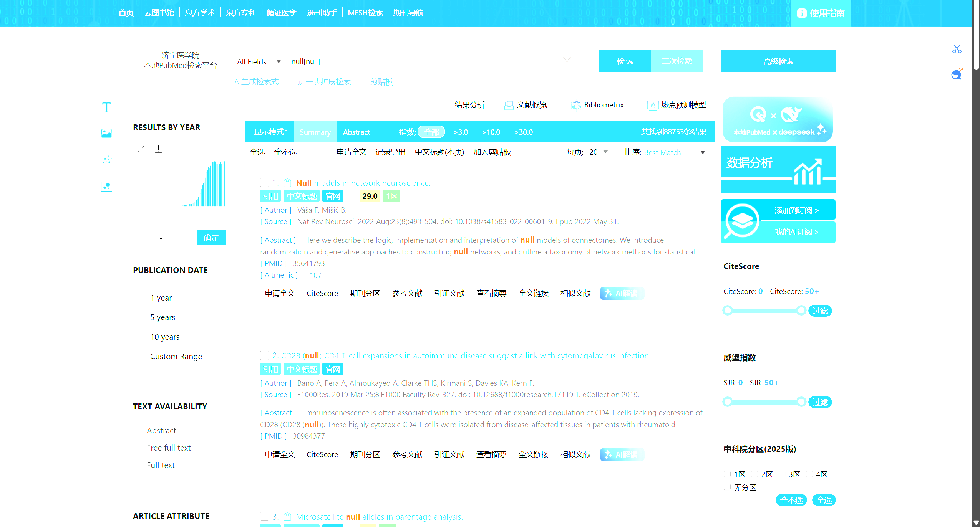Click the CiteScore range slider right handle
This screenshot has height=527, width=980.
[801, 310]
